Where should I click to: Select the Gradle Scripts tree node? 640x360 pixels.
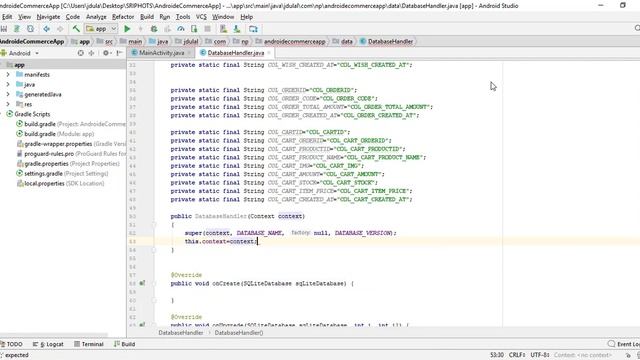pyautogui.click(x=32, y=114)
